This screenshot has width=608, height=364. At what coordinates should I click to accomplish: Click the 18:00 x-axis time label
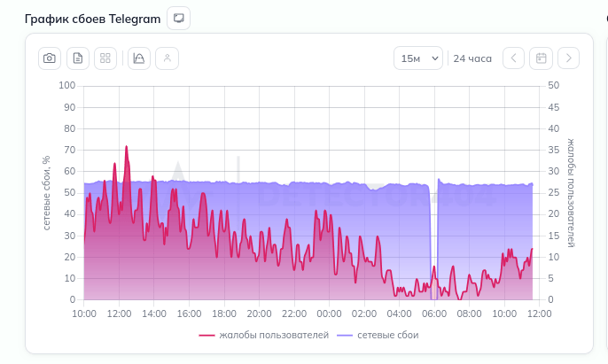click(x=223, y=314)
